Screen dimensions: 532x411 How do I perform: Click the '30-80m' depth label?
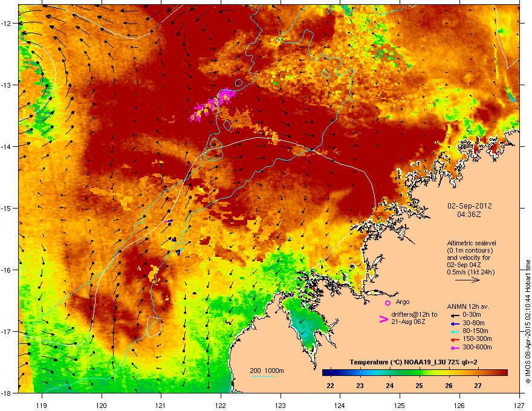coord(473,323)
